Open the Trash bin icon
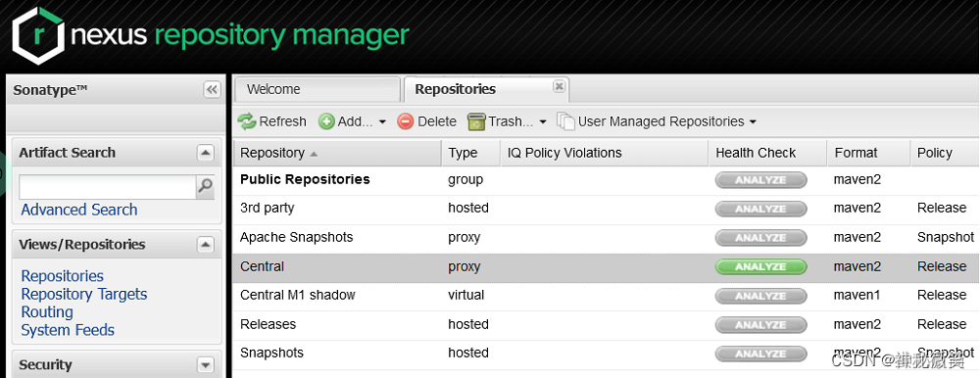Screen dimensions: 980x378 476,121
